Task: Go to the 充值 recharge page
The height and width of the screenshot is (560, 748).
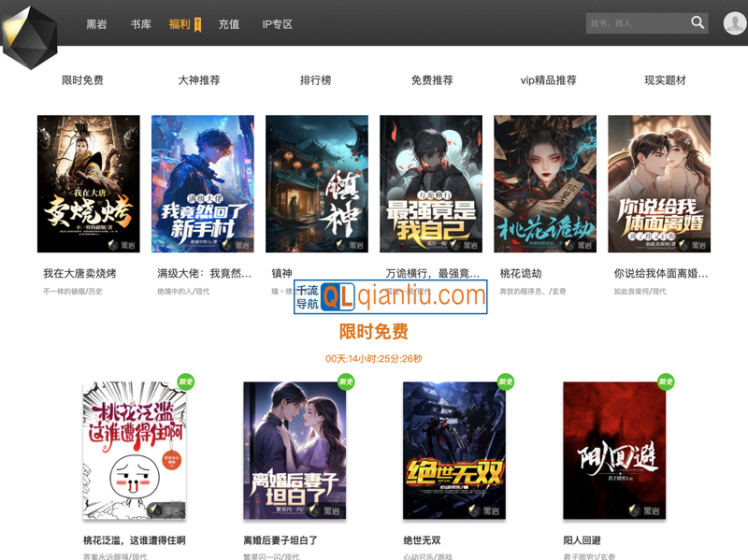Action: click(x=229, y=24)
